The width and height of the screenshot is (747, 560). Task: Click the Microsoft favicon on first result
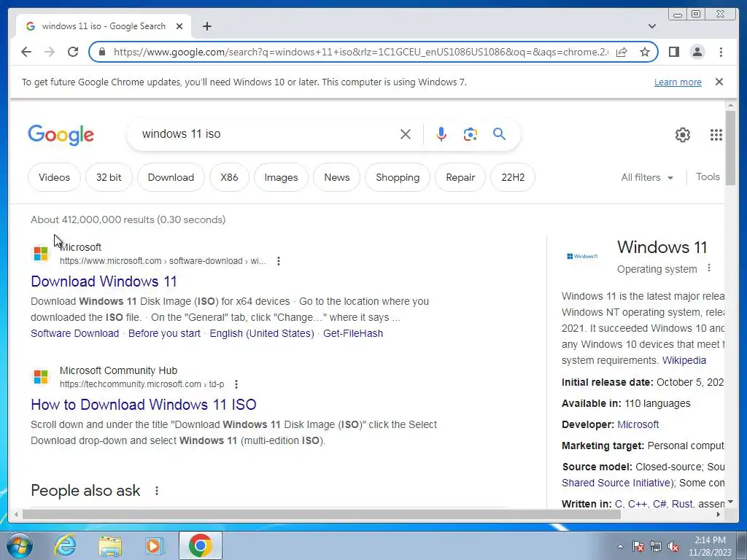coord(41,253)
